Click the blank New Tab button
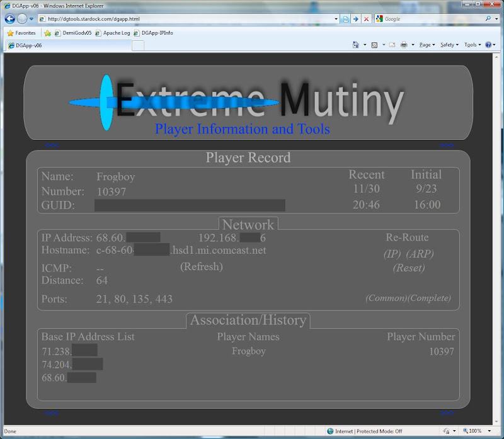 click(x=138, y=45)
